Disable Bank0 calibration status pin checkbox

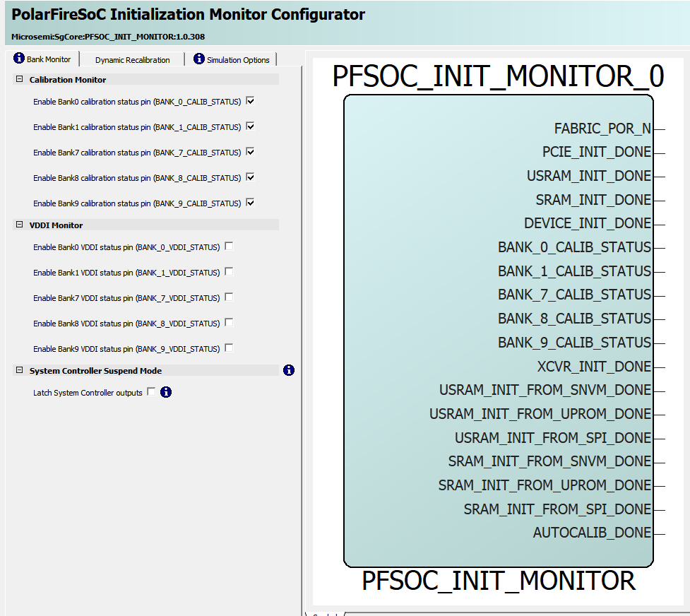tap(250, 101)
